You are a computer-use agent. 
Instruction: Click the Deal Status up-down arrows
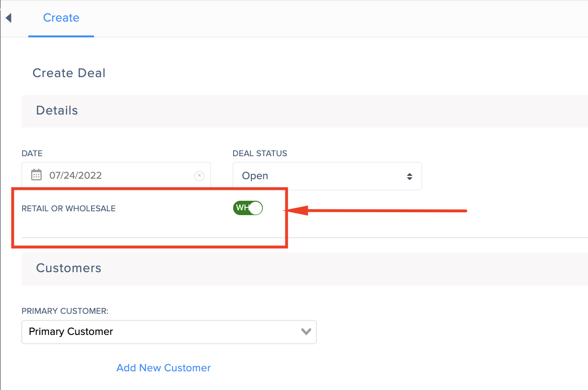(410, 176)
